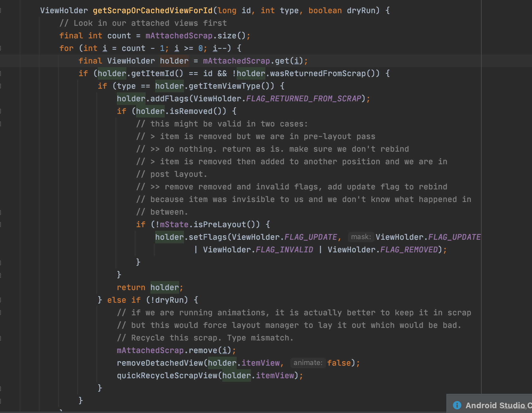Click the mAttachedScrap.remove(i) call

174,350
